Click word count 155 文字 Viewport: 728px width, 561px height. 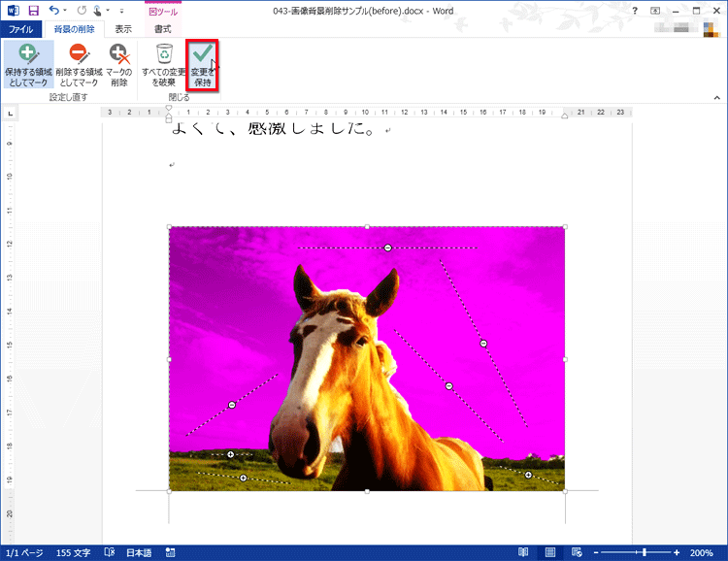[74, 552]
